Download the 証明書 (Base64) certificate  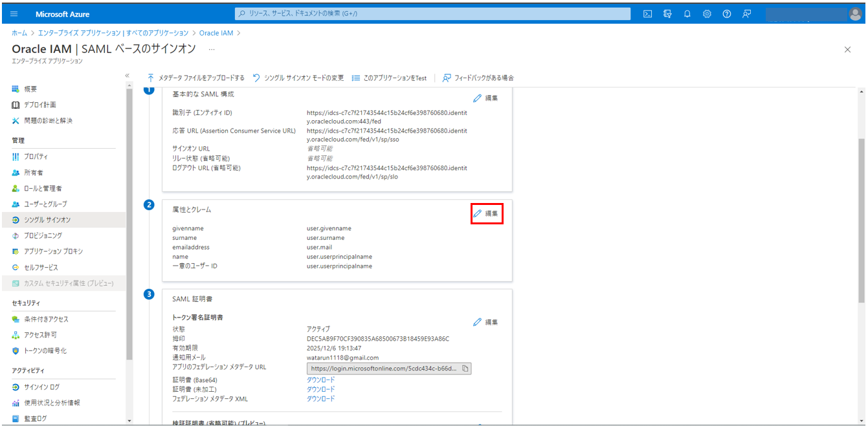pos(320,380)
